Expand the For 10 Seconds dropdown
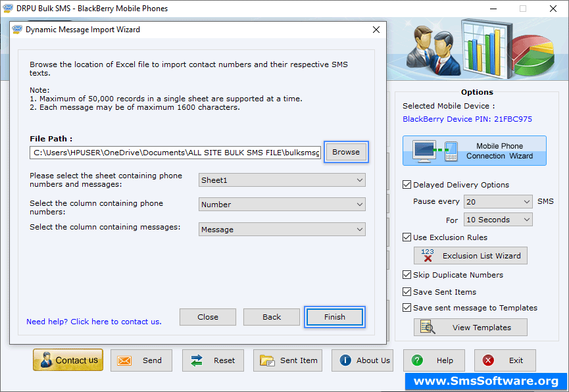Viewport: 569px width, 392px height. tap(498, 220)
